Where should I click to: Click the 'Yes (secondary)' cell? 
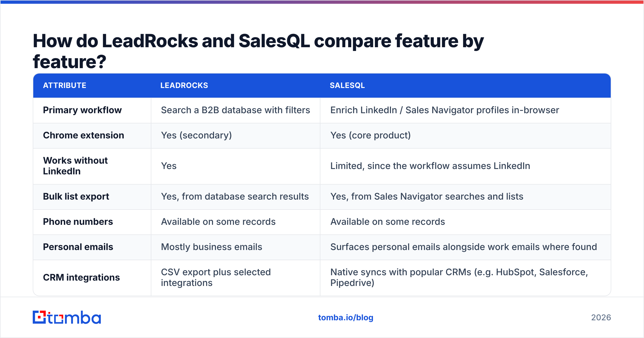point(196,135)
